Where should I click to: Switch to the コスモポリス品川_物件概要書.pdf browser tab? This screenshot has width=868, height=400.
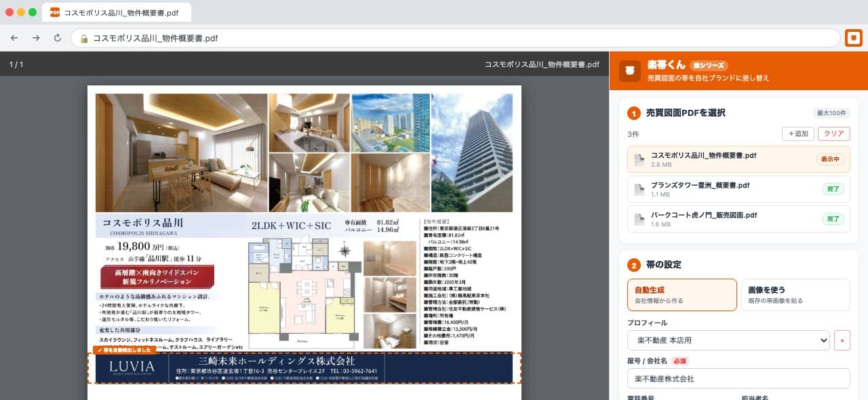click(x=117, y=12)
